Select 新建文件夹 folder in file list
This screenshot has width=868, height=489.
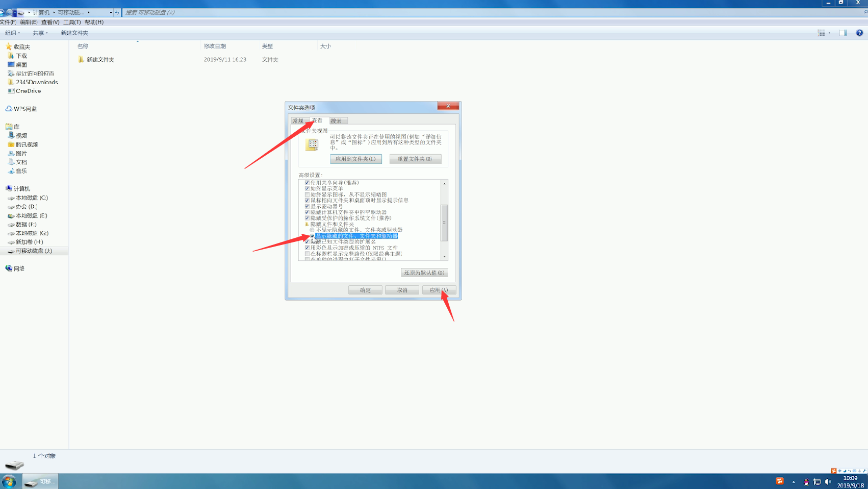pyautogui.click(x=96, y=60)
